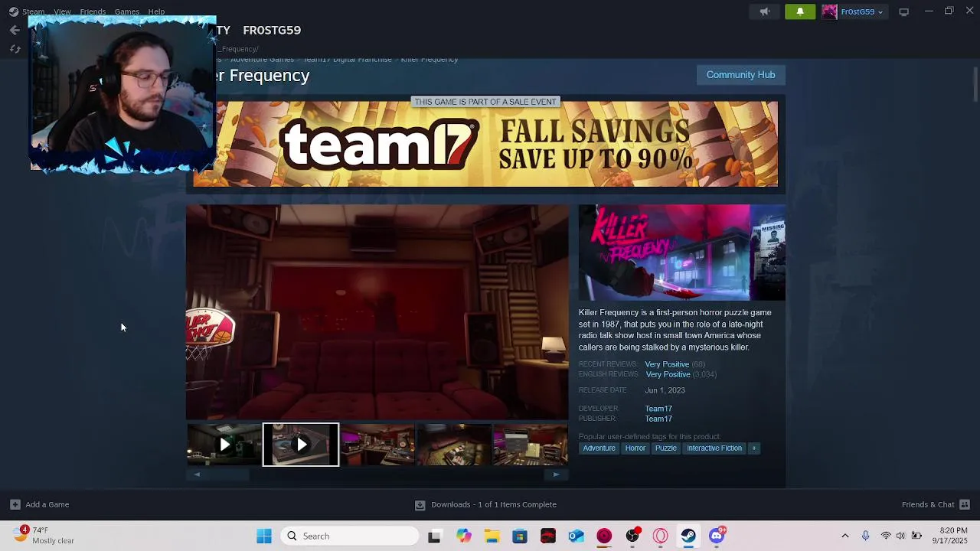Open the Adventure Games breadcrumb link
Viewport: 980px width, 551px height.
pyautogui.click(x=262, y=60)
